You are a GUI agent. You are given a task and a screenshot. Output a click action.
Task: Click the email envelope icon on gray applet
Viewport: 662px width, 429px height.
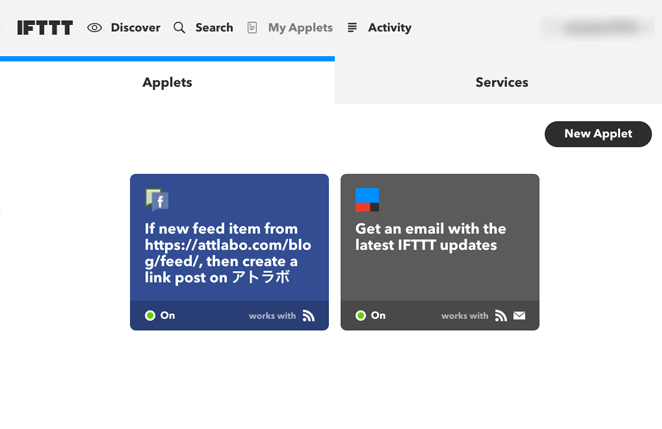(x=519, y=315)
